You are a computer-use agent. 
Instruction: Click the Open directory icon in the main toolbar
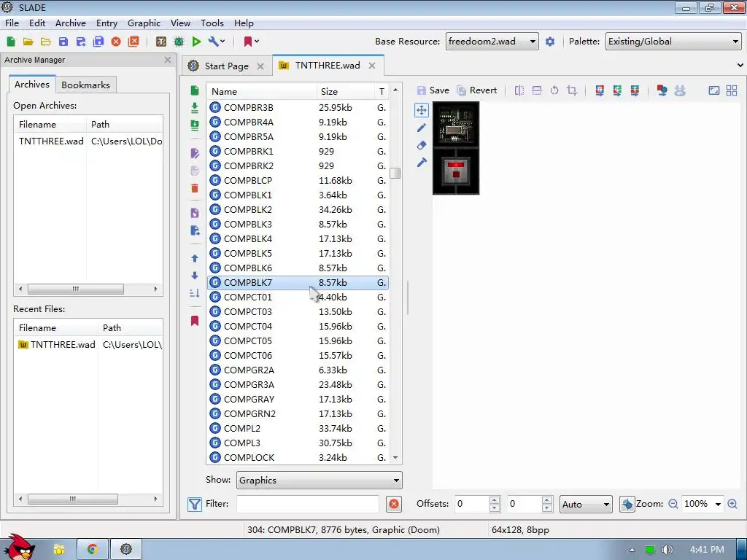pyautogui.click(x=46, y=42)
